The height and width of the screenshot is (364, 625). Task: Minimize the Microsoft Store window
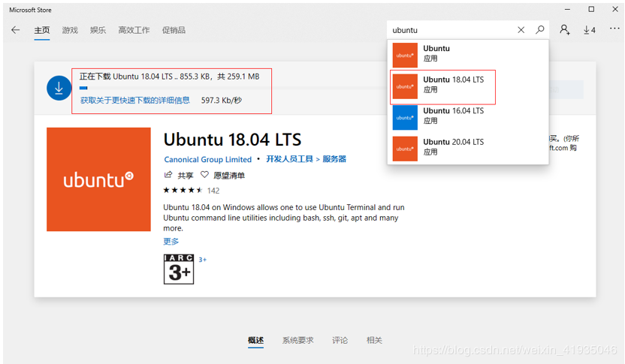pyautogui.click(x=567, y=9)
